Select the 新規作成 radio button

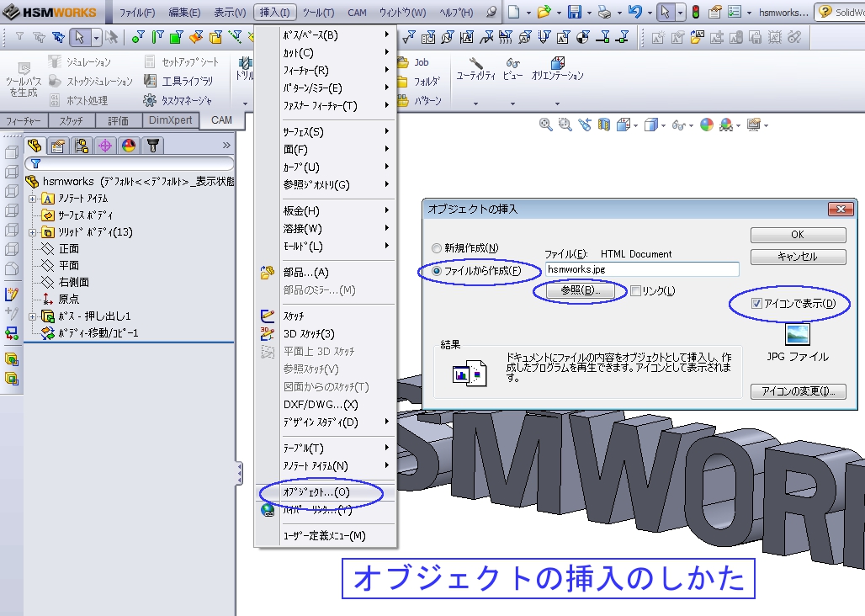tap(437, 248)
